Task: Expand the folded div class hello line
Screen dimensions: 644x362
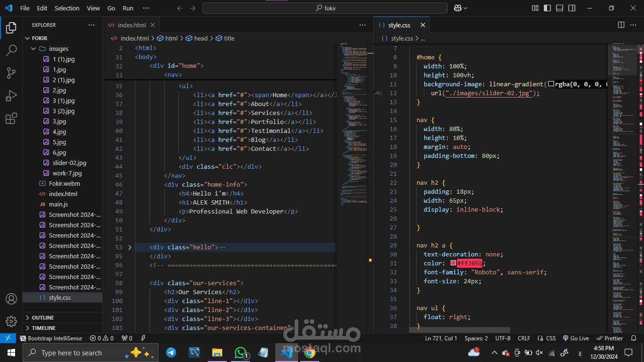Action: [130, 247]
